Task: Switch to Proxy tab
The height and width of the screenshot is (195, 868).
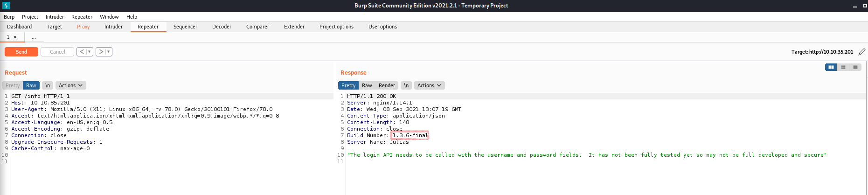Action: pos(83,27)
